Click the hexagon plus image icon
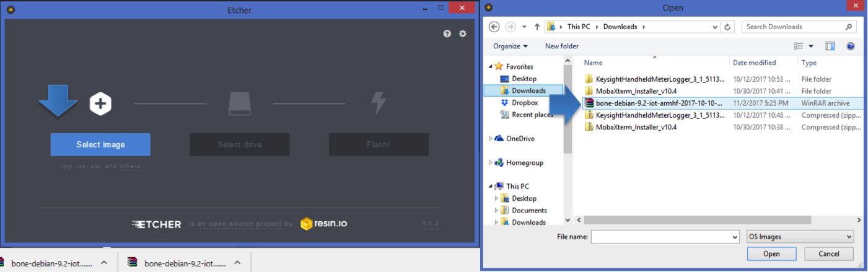This screenshot has height=272, width=868. [100, 103]
